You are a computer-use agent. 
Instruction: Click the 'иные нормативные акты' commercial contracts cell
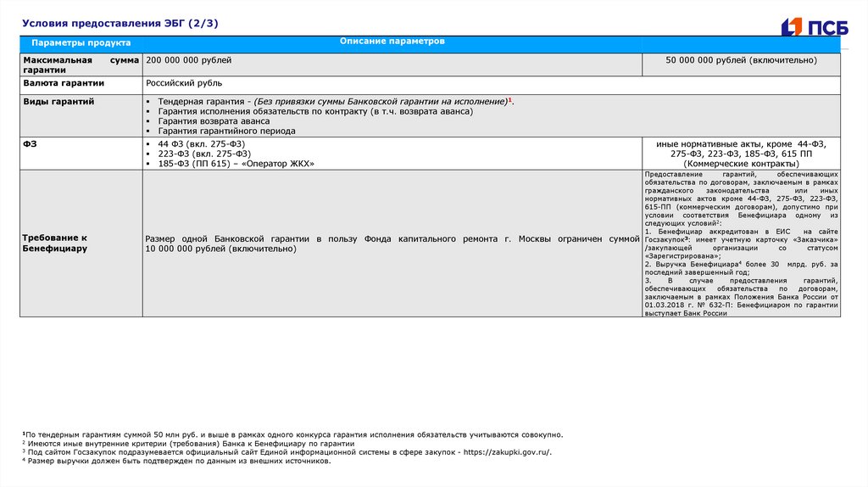[741, 154]
